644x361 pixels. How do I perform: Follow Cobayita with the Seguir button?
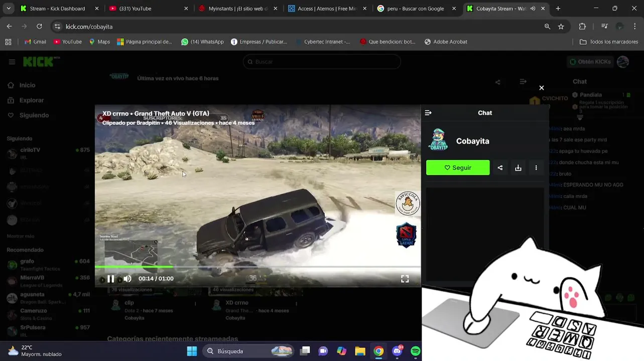tap(458, 167)
